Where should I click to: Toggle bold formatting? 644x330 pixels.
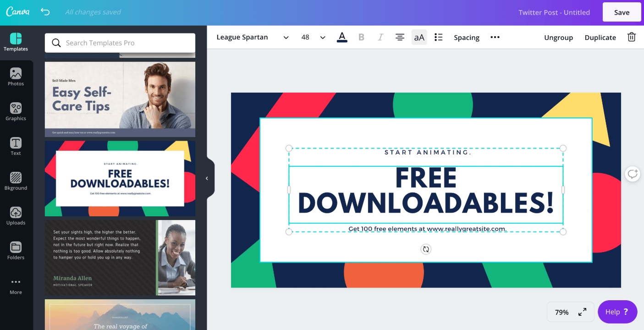361,37
